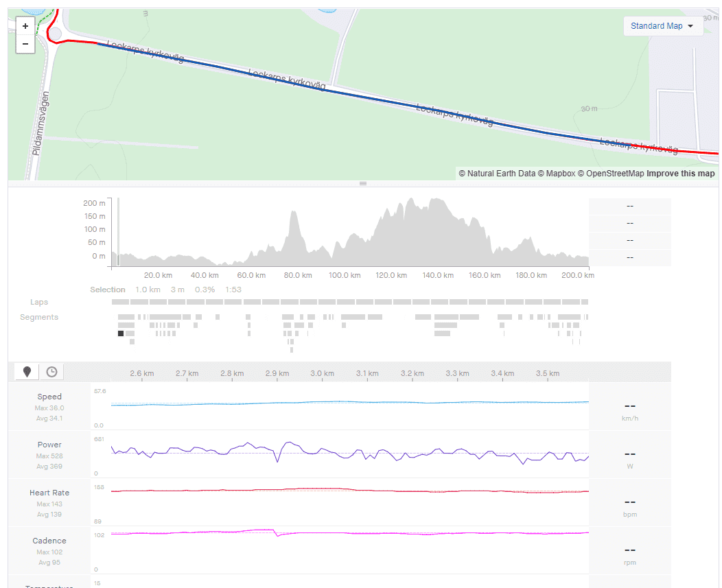Click the km/h readout beside Speed chart

(x=630, y=419)
